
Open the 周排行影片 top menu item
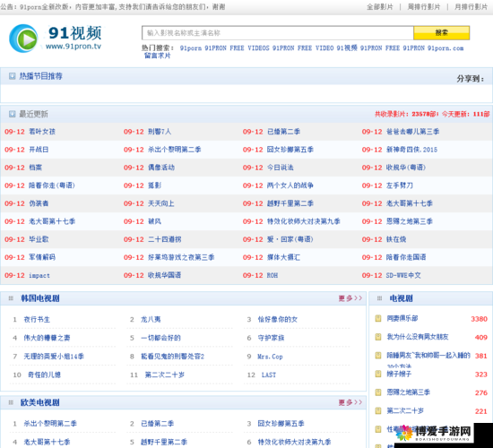click(x=424, y=7)
